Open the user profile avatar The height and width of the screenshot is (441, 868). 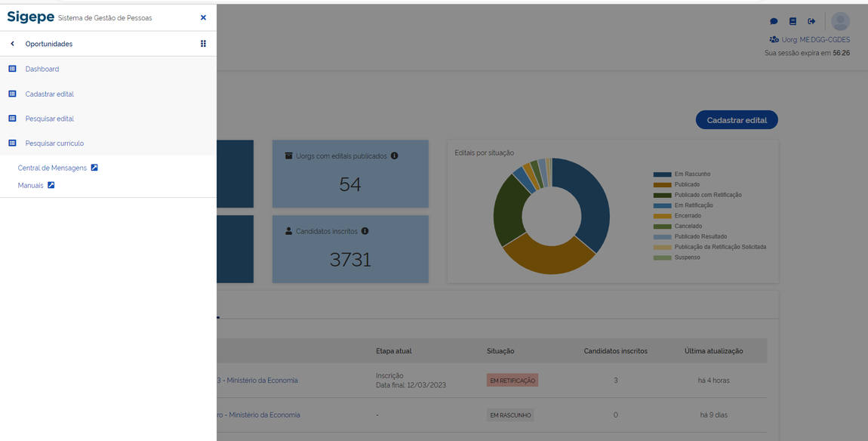tap(840, 21)
